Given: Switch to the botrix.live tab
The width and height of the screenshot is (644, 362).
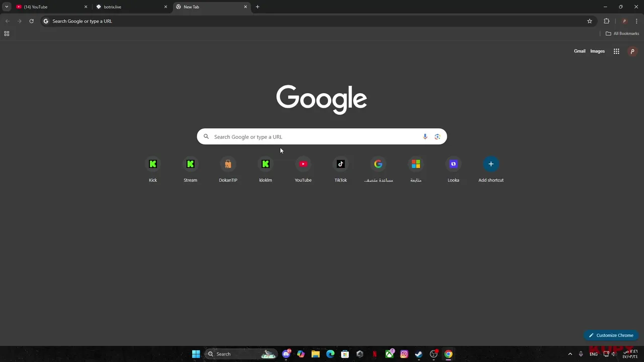Looking at the screenshot, I should tap(131, 7).
